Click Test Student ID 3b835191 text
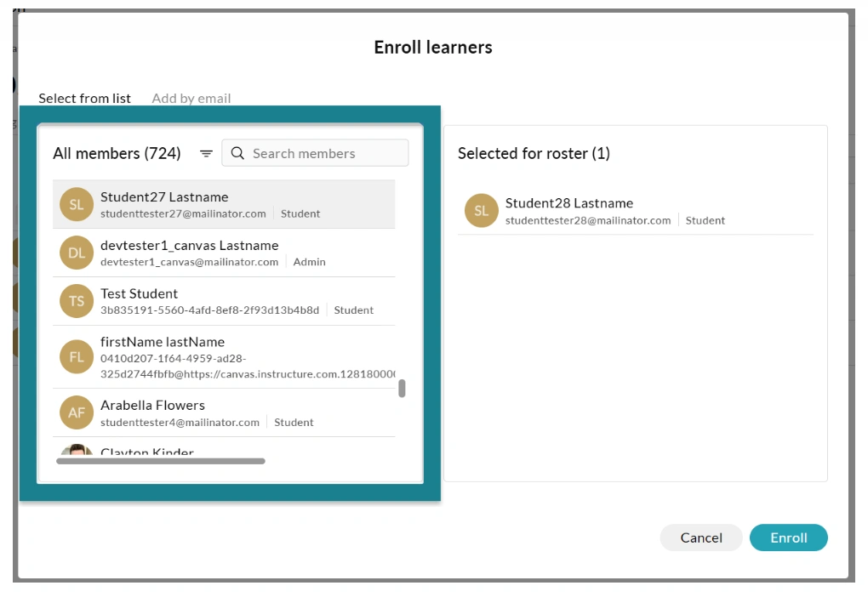This screenshot has width=868, height=597. point(210,310)
